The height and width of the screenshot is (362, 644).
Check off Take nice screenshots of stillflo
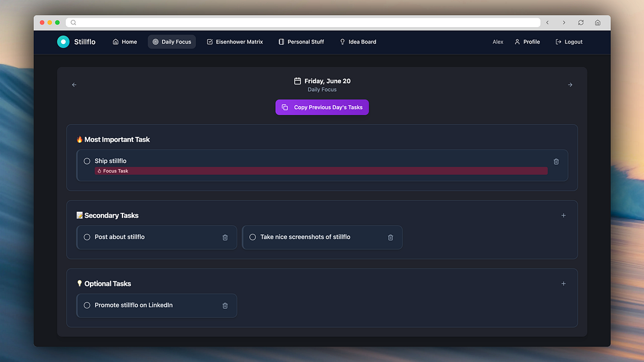(x=252, y=237)
